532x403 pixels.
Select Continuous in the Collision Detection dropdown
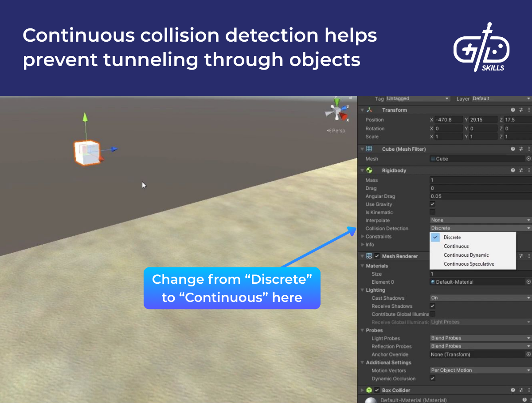(x=456, y=246)
